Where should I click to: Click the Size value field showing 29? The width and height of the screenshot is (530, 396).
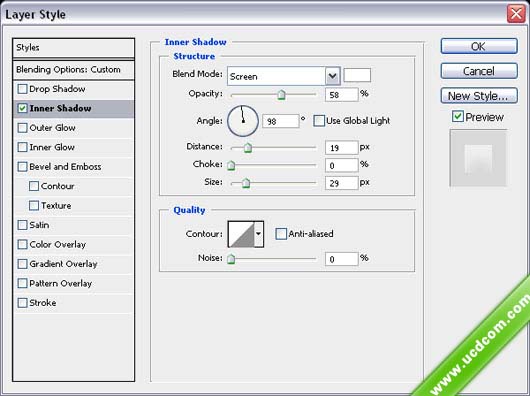point(341,183)
